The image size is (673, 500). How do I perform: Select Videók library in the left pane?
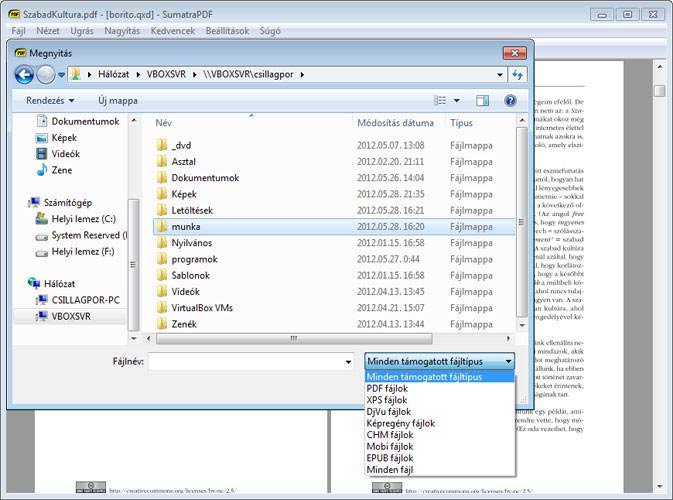click(58, 154)
